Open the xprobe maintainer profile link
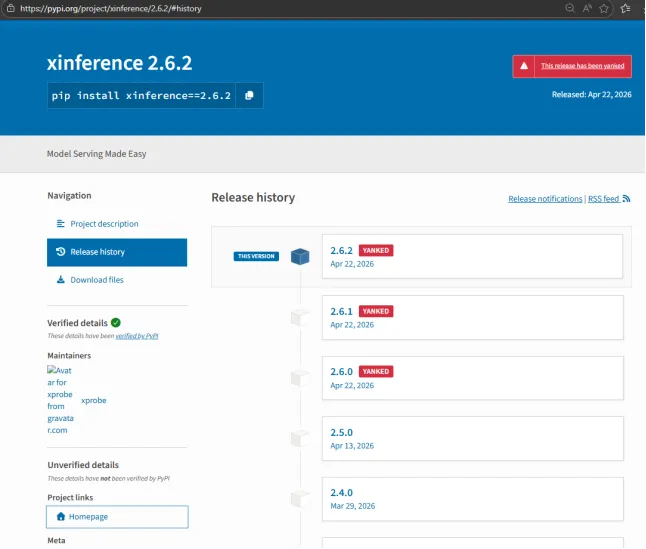 tap(94, 400)
